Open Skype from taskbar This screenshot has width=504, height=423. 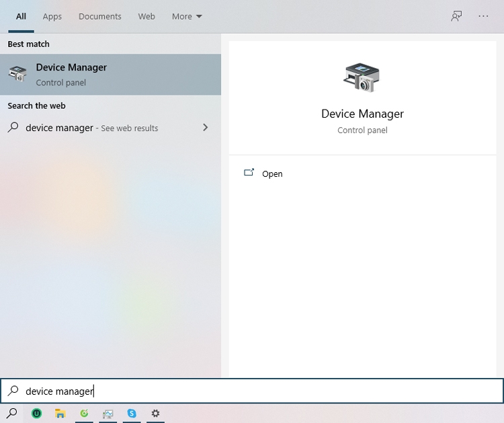(x=132, y=414)
